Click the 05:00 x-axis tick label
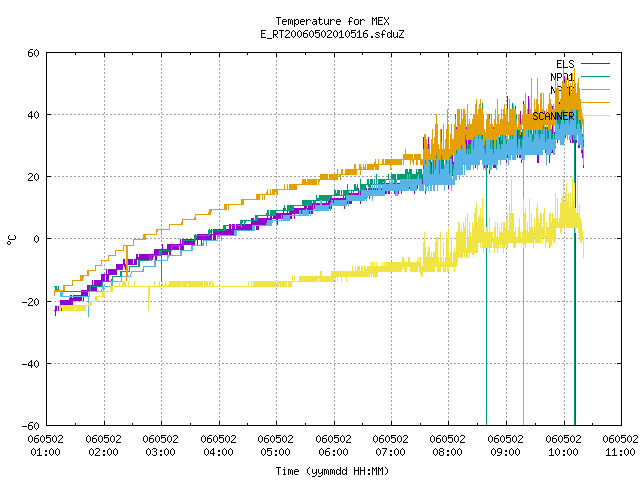Viewport: 640px width, 480px height. (276, 452)
